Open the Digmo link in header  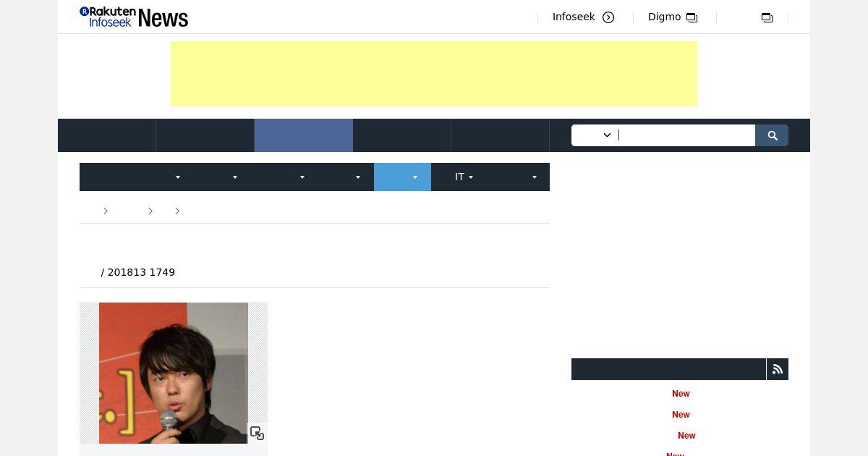(664, 17)
